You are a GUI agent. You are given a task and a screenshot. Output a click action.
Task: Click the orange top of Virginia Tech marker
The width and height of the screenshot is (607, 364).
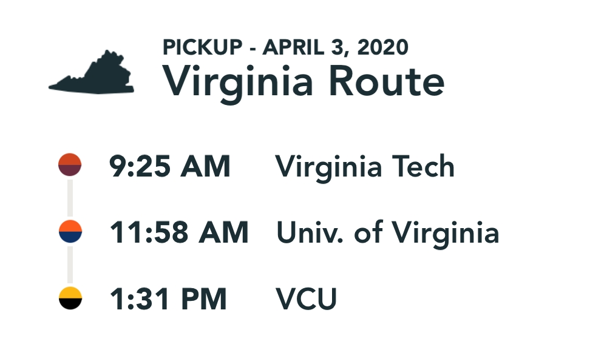(70, 160)
